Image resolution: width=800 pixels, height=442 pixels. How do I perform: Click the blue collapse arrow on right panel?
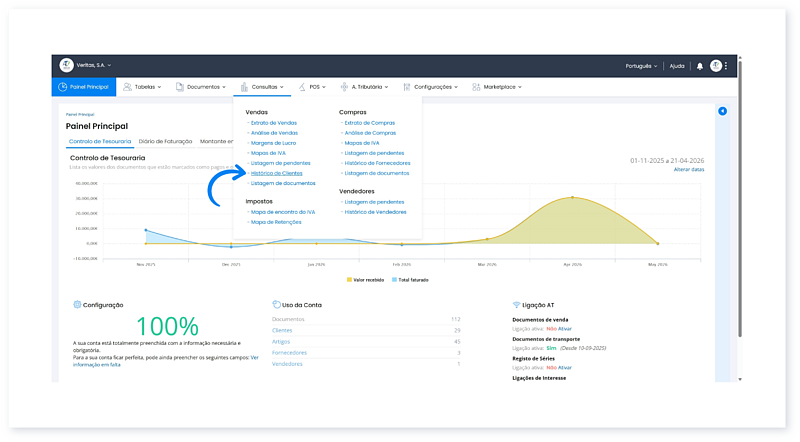722,111
